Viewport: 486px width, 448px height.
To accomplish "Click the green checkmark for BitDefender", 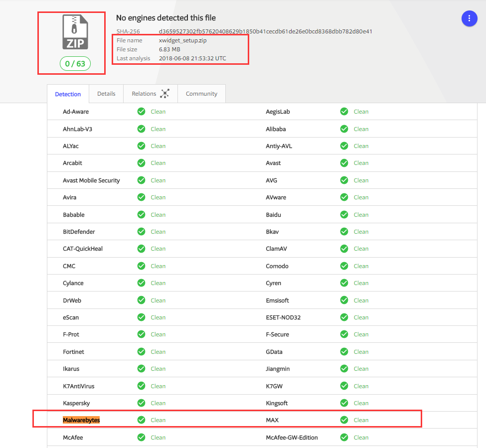I will [x=142, y=232].
